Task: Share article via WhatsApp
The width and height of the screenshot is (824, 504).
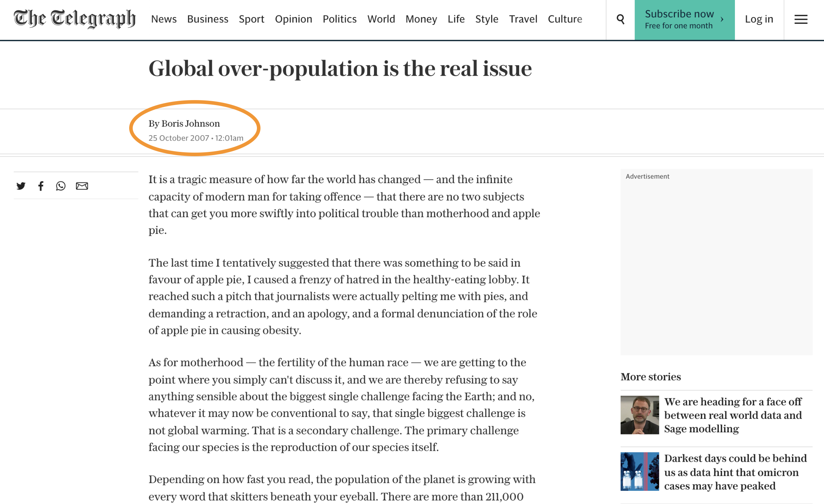Action: tap(61, 186)
